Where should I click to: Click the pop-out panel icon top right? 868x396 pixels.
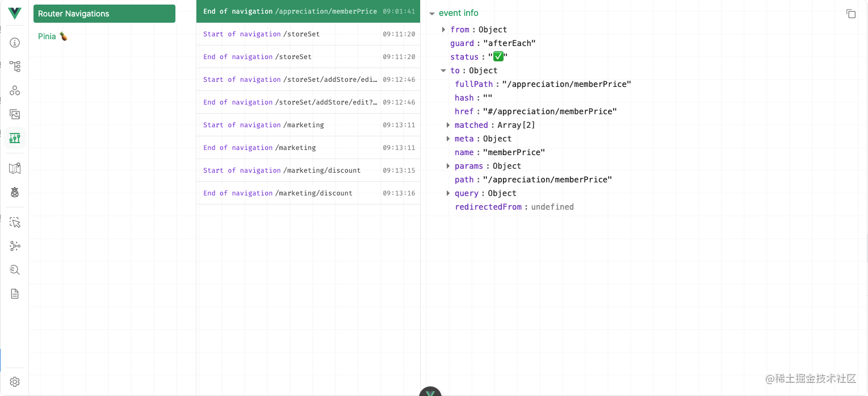pos(851,14)
